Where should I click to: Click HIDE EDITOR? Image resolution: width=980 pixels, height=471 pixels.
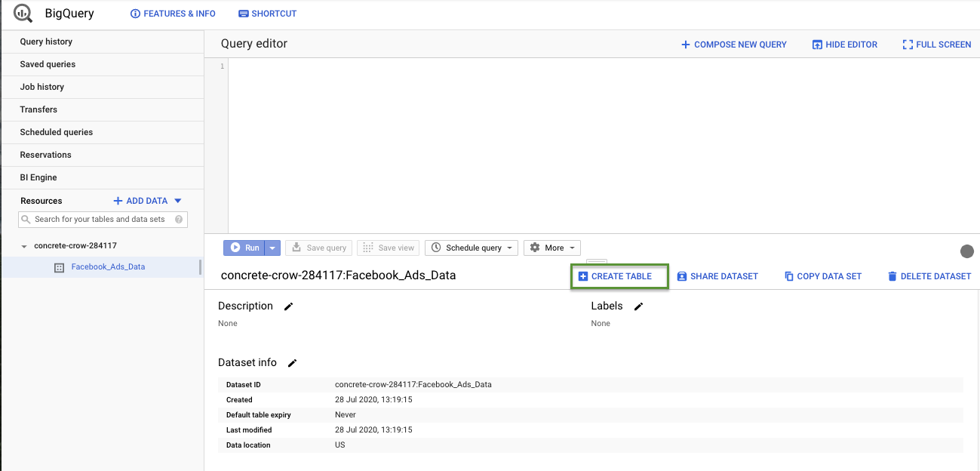pyautogui.click(x=844, y=45)
